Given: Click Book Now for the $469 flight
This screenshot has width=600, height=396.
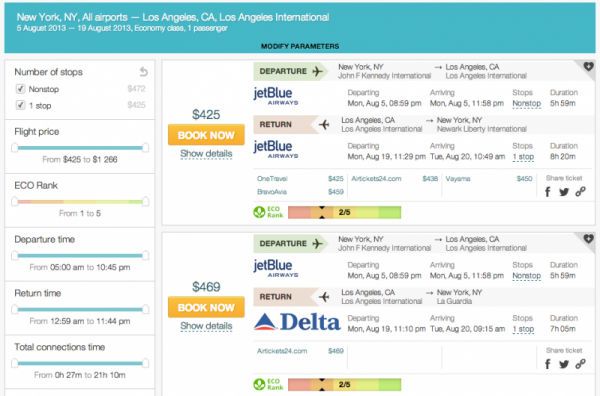Looking at the screenshot, I should coord(206,307).
